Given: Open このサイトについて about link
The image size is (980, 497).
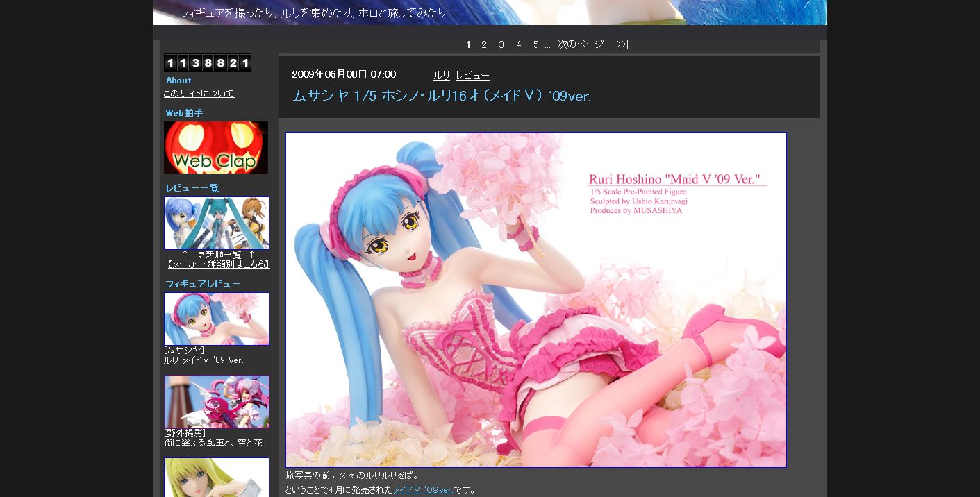Looking at the screenshot, I should pos(199,93).
